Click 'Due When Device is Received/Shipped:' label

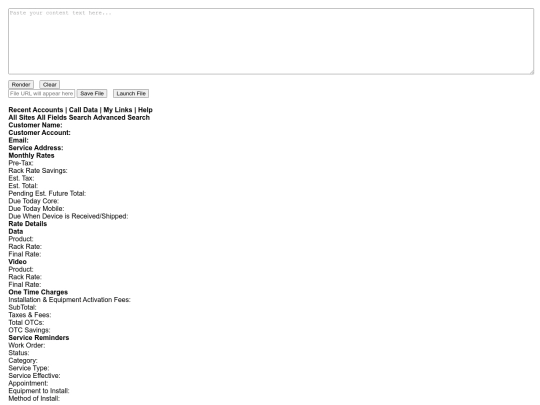(68, 216)
